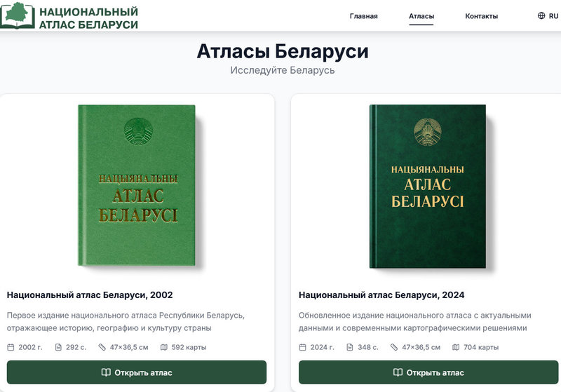This screenshot has width=561, height=392.
Task: Click map icon beside 704 карты
Action: click(x=456, y=347)
